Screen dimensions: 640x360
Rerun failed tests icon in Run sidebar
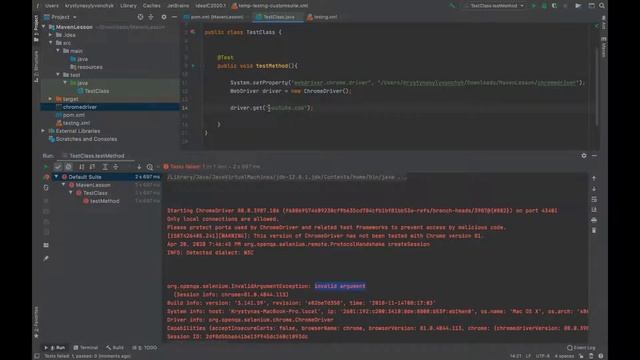(46, 177)
